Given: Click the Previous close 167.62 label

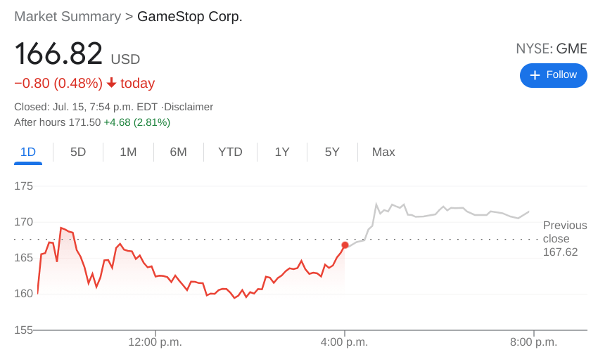Looking at the screenshot, I should point(564,238).
